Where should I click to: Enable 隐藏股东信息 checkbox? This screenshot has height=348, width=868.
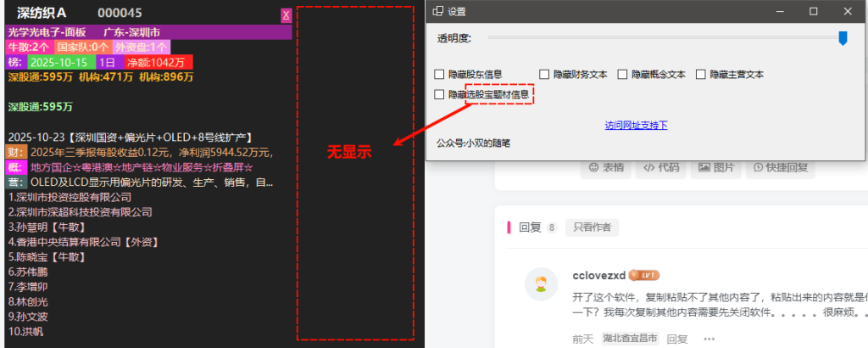[x=439, y=75]
